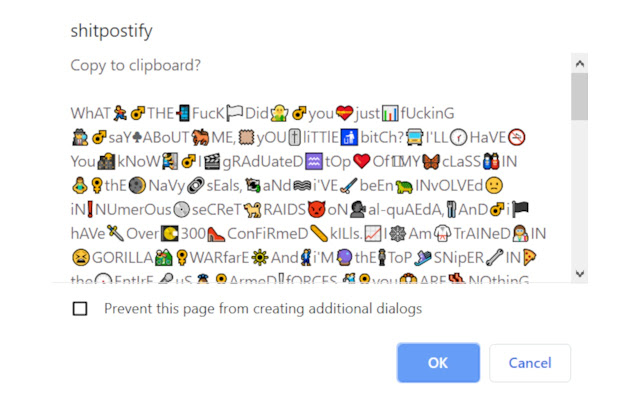
Task: Click the crystal ball emoji after 'i'M'
Action: 344,258
